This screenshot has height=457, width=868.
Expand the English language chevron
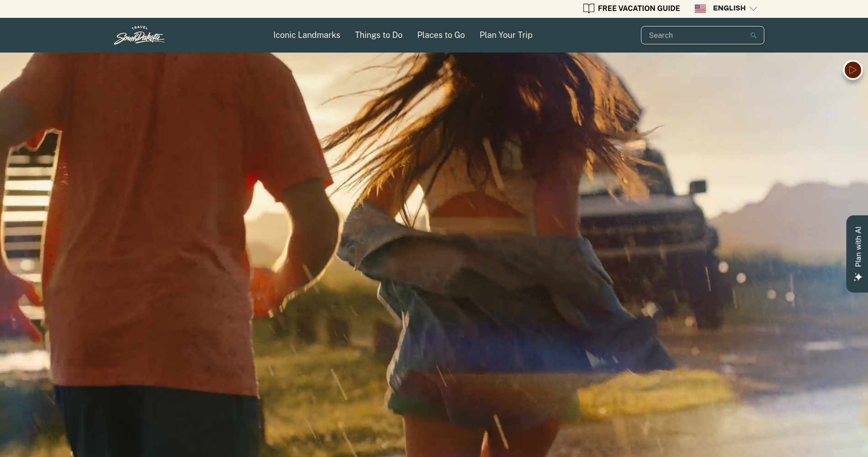click(x=753, y=9)
